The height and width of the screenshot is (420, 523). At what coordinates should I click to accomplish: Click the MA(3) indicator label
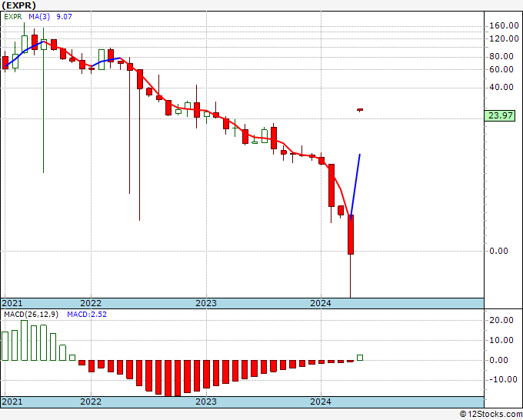[x=39, y=17]
